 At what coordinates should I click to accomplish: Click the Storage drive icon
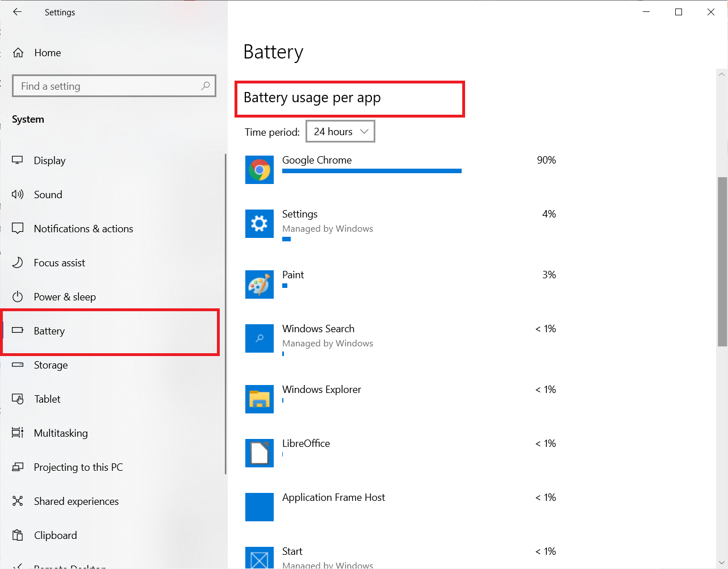coord(18,365)
